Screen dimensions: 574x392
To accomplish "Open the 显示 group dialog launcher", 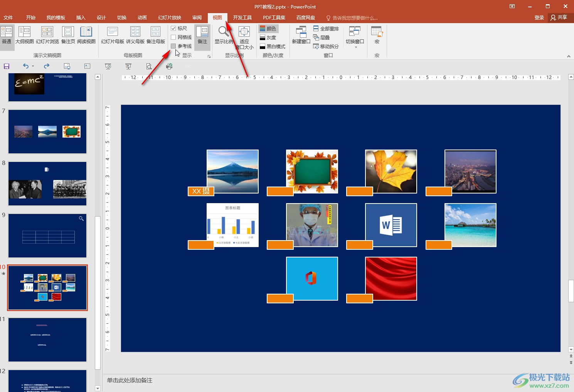I will [209, 56].
